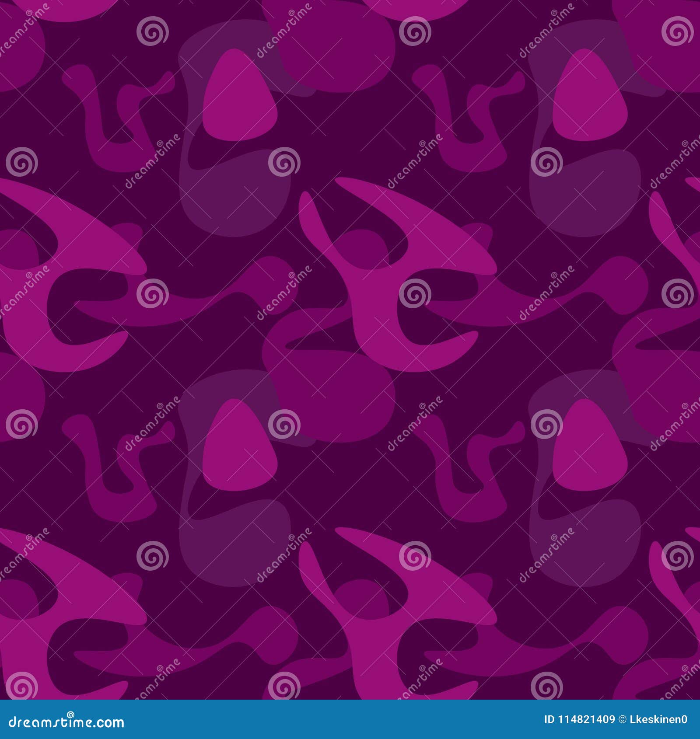Click the dreamstime.com logo in the footer

[66, 723]
